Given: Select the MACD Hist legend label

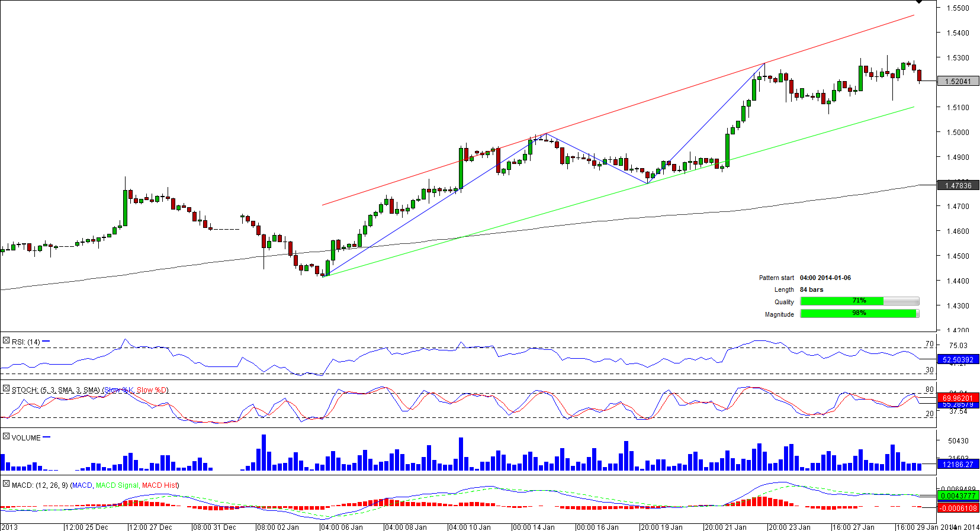Looking at the screenshot, I should [x=159, y=485].
